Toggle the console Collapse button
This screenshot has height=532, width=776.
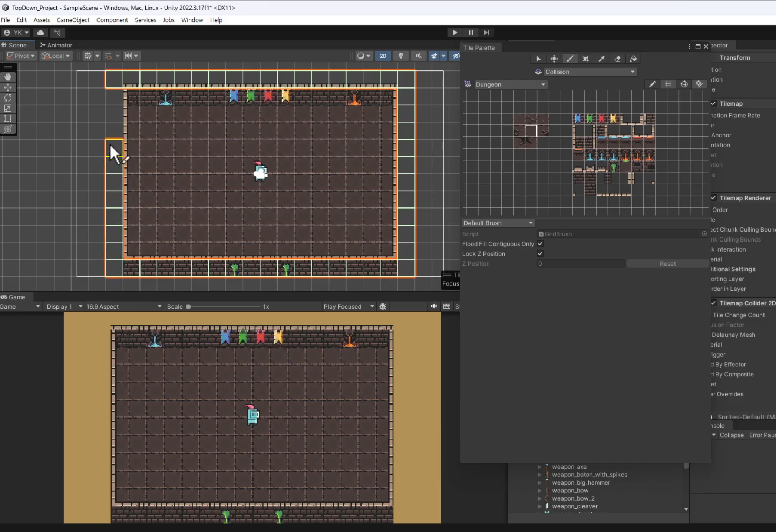click(x=732, y=435)
